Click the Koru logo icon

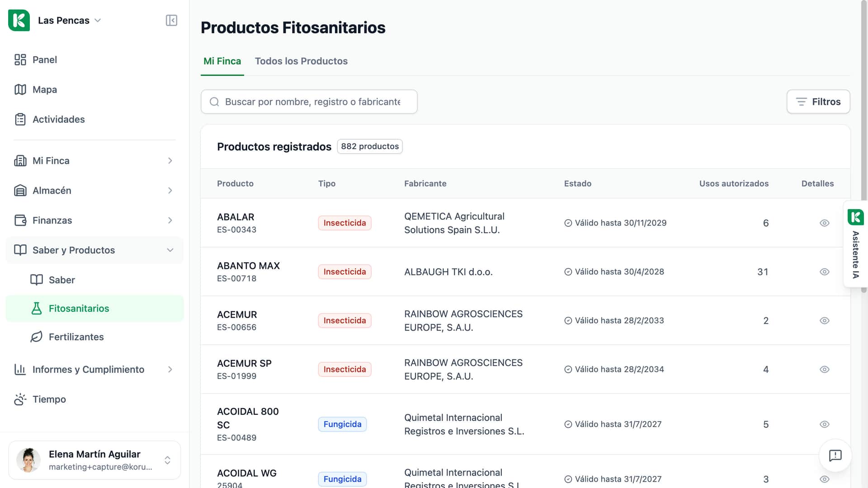19,20
